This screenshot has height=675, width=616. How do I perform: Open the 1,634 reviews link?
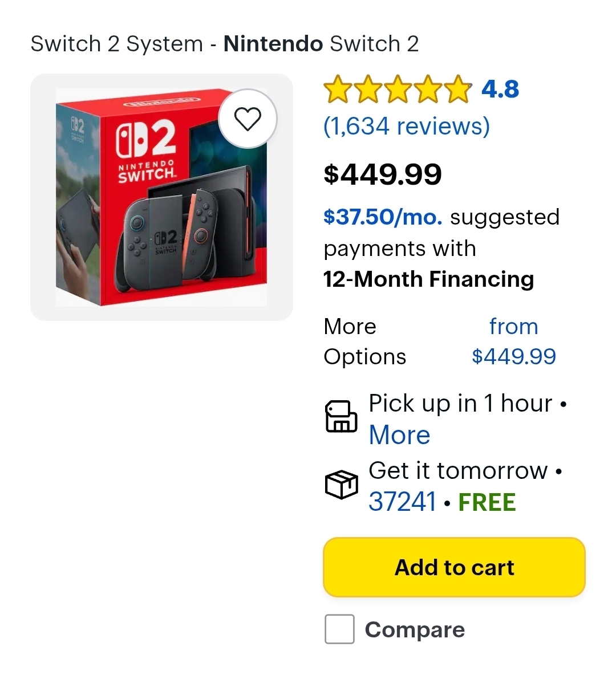(406, 126)
